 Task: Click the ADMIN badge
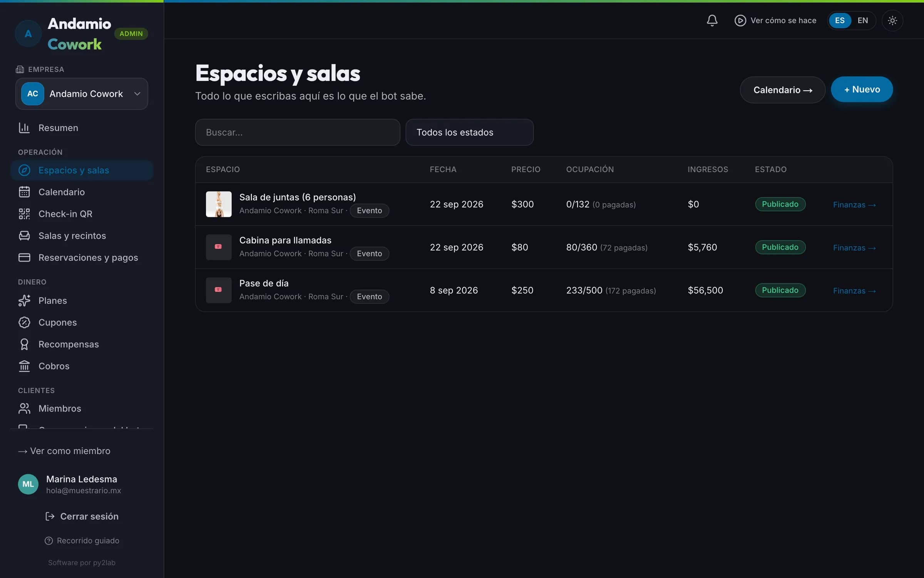pyautogui.click(x=131, y=34)
